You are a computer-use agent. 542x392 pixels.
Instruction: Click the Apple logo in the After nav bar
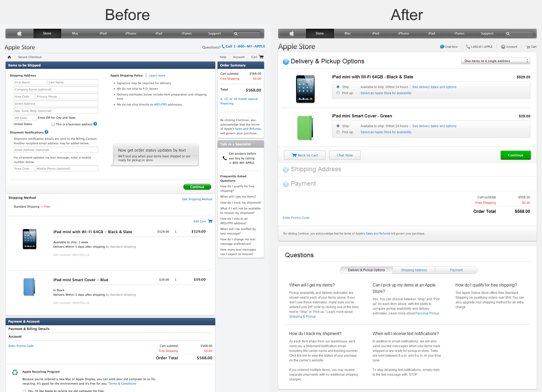pos(292,33)
